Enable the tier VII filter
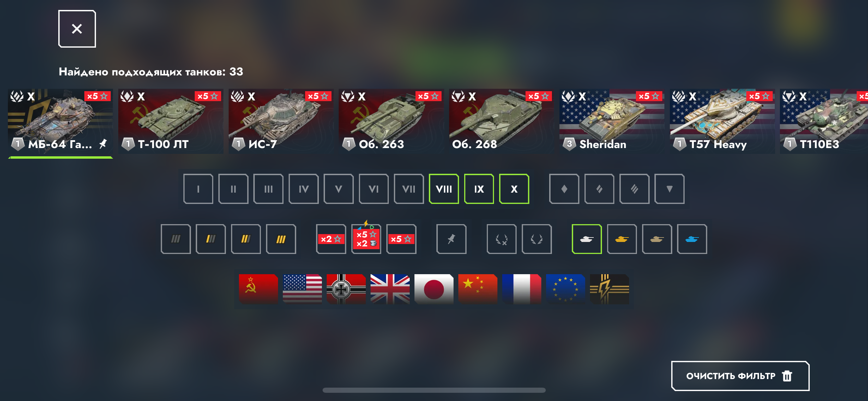This screenshot has width=868, height=401. pyautogui.click(x=409, y=189)
